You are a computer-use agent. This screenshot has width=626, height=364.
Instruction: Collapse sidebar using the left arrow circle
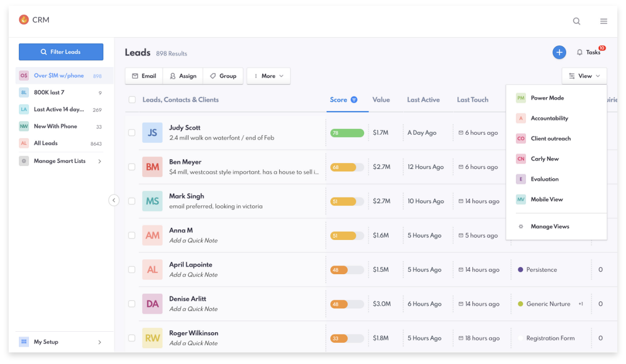114,200
